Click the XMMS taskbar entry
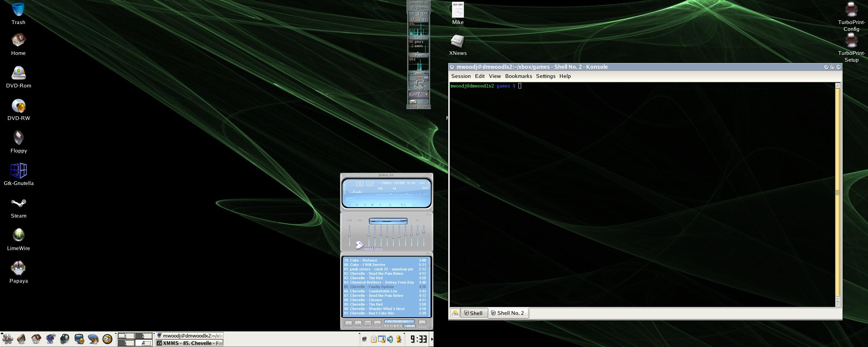This screenshot has width=868, height=347. 190,343
